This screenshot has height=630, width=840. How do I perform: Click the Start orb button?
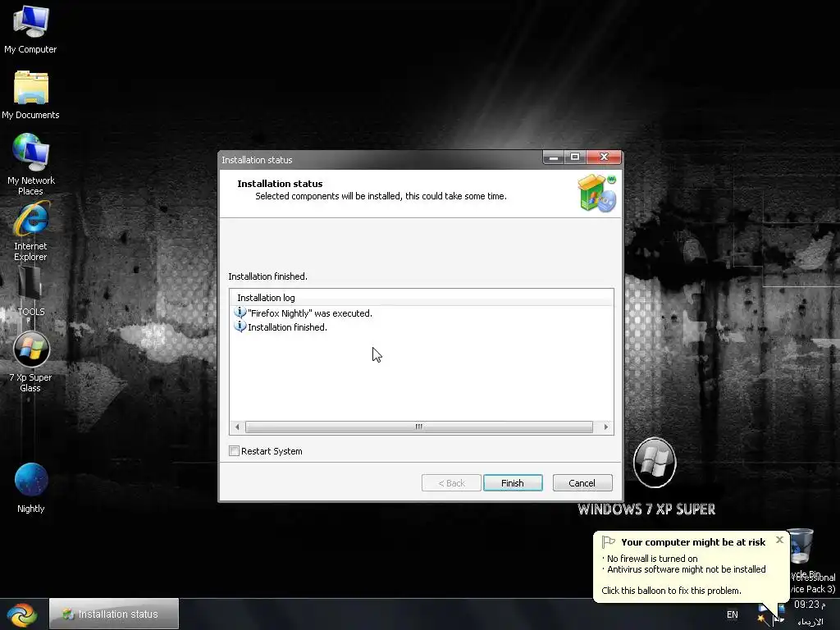(22, 614)
